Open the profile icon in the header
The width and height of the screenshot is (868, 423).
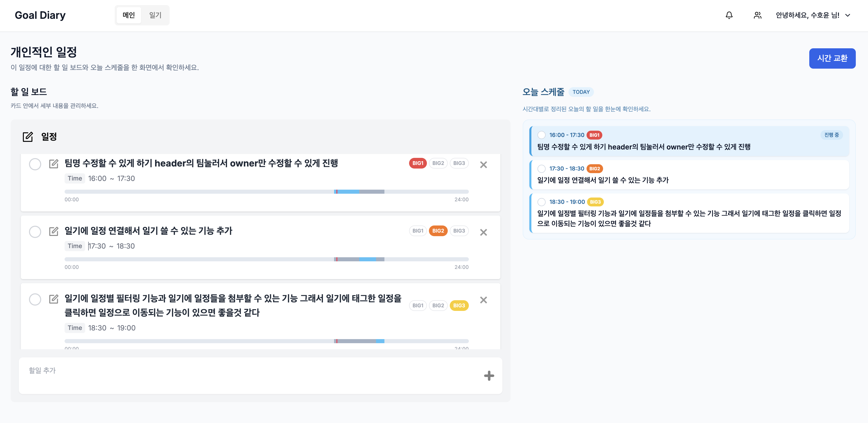pos(757,15)
